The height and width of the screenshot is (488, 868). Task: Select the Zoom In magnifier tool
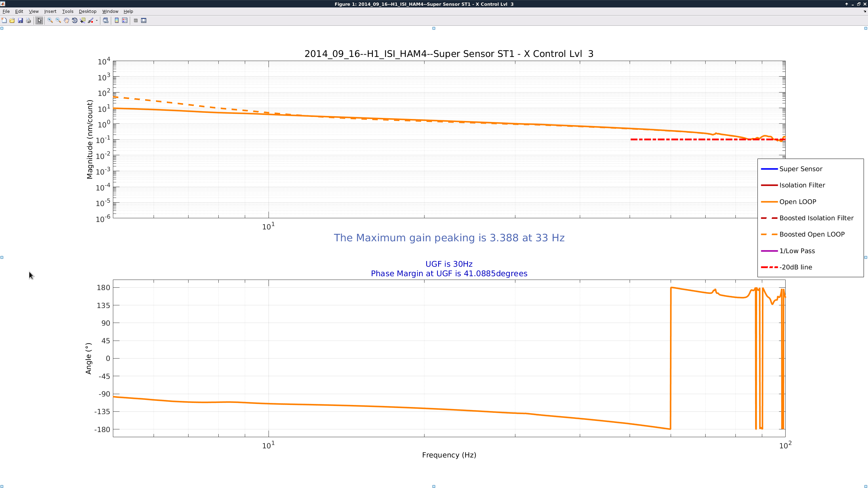(x=50, y=21)
